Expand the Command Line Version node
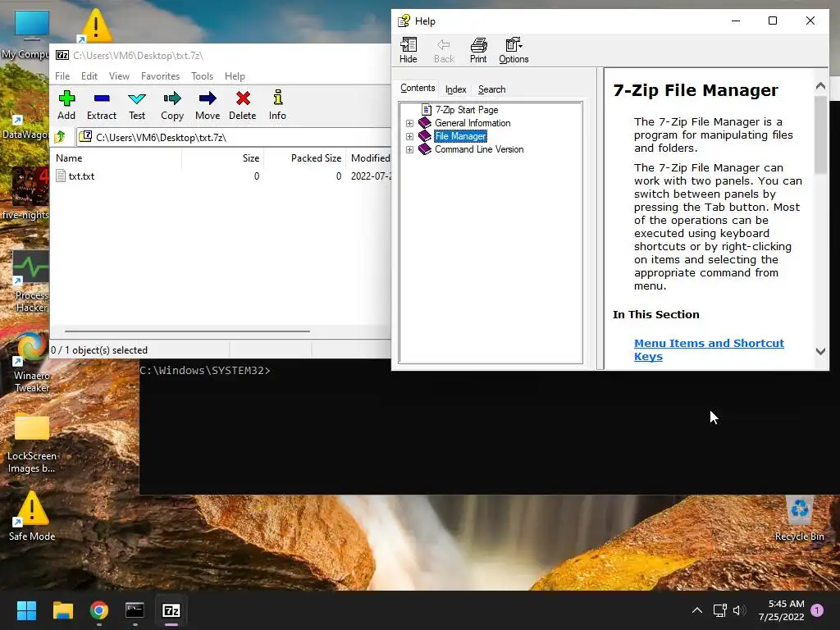The image size is (840, 630). pyautogui.click(x=409, y=149)
